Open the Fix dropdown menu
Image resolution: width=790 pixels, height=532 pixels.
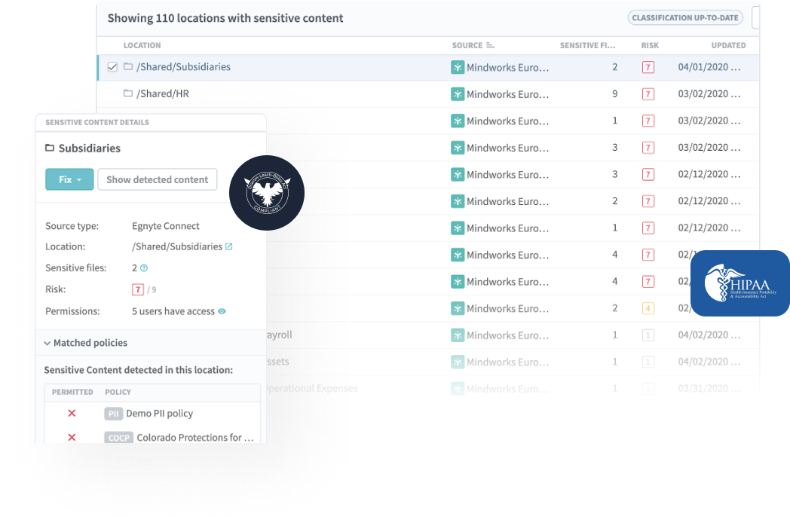[x=69, y=179]
